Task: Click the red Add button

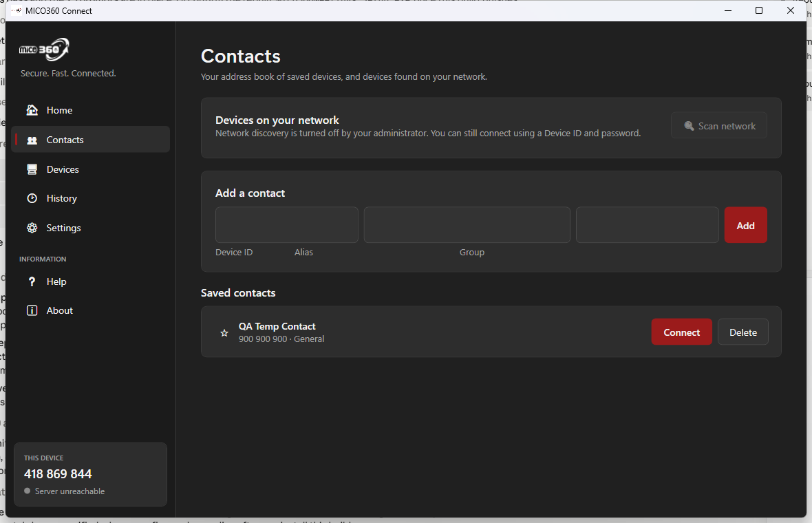Action: 746,225
